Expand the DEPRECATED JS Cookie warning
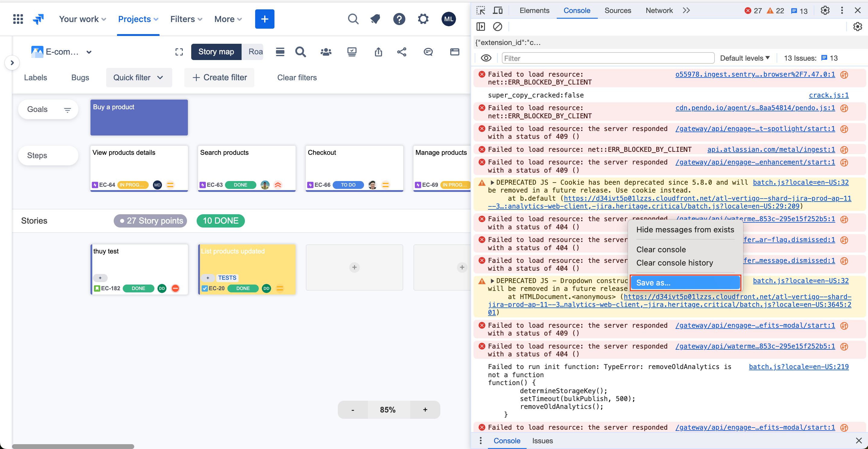The width and height of the screenshot is (868, 449). tap(492, 182)
